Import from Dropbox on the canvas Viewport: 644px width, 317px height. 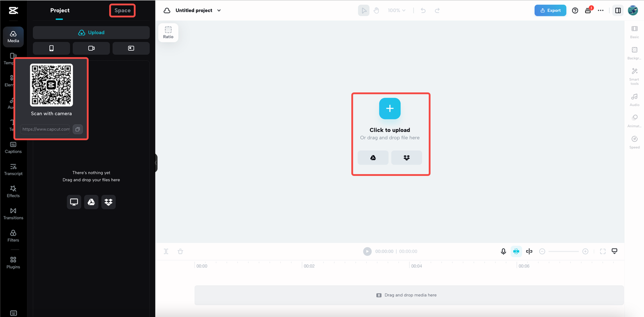coord(407,158)
